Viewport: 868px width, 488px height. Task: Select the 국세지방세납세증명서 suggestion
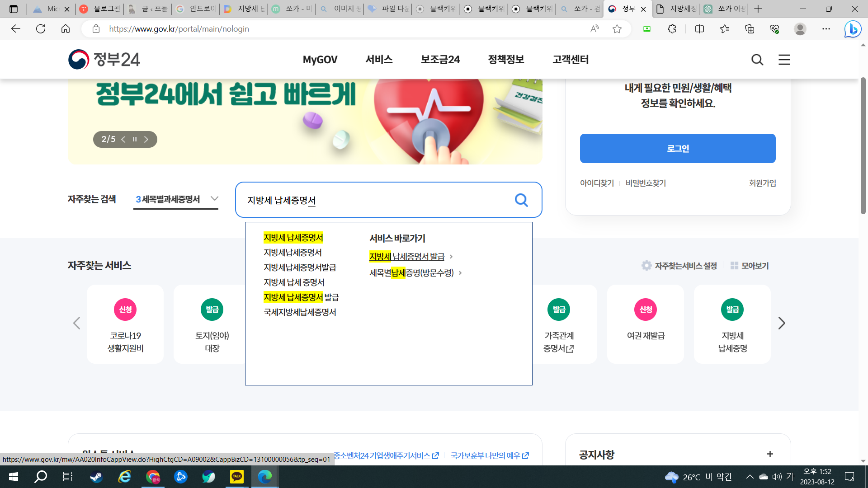coord(300,312)
